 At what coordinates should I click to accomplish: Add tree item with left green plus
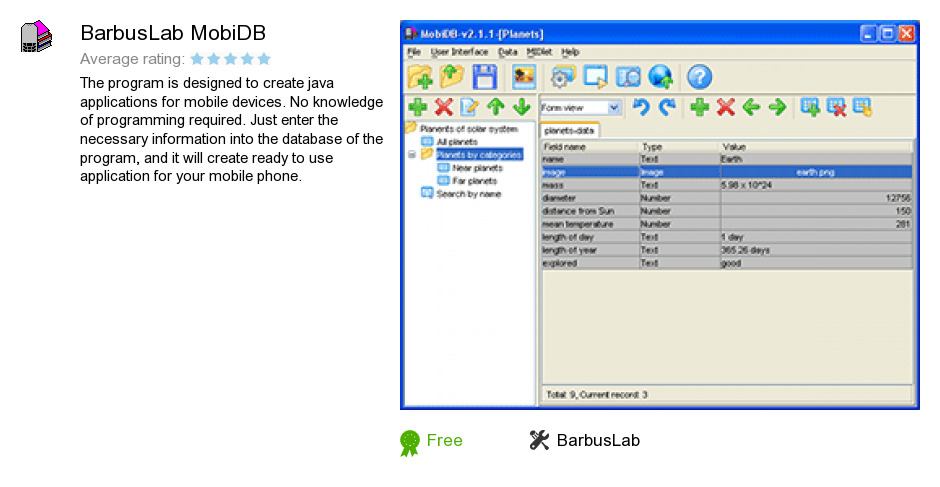point(418,107)
